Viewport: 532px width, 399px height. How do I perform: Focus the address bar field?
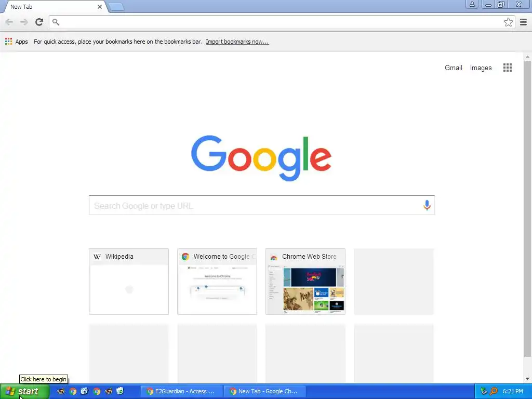tap(282, 22)
